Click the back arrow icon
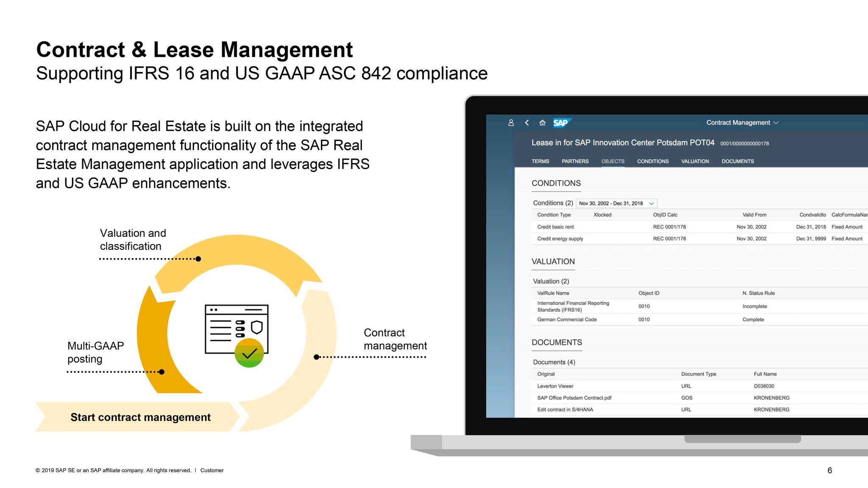The width and height of the screenshot is (868, 488). [527, 123]
